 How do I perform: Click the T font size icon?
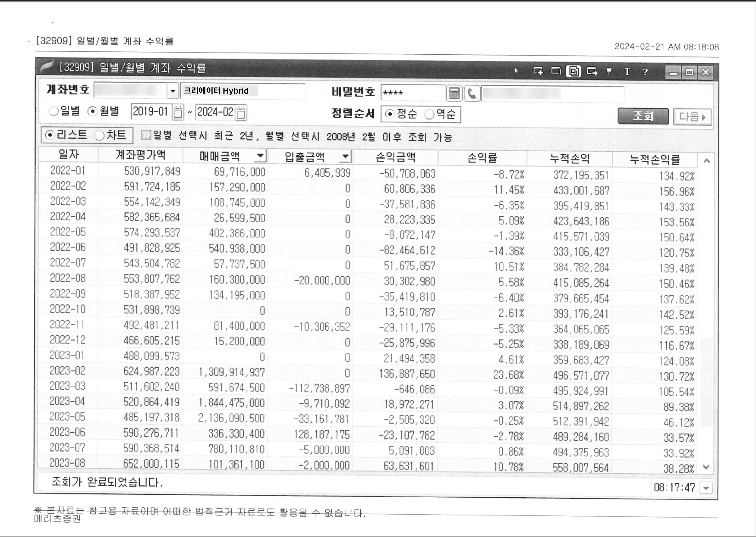point(627,71)
